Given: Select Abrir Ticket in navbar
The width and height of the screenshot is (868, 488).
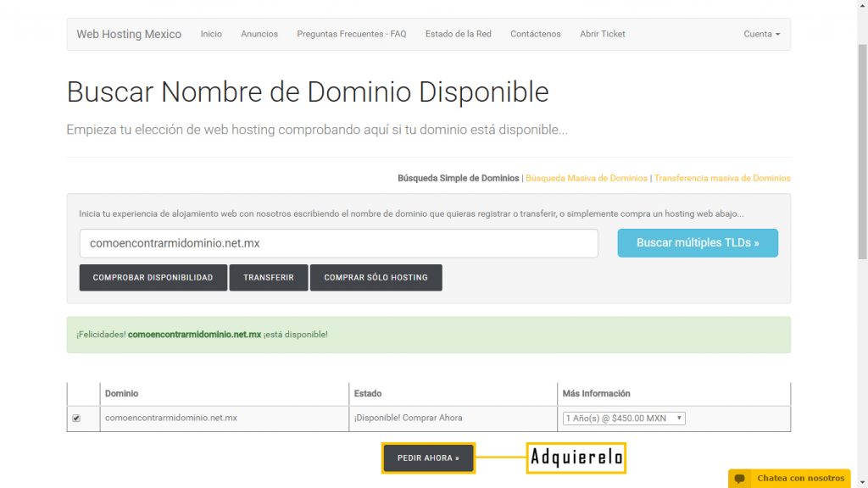Looking at the screenshot, I should [602, 34].
